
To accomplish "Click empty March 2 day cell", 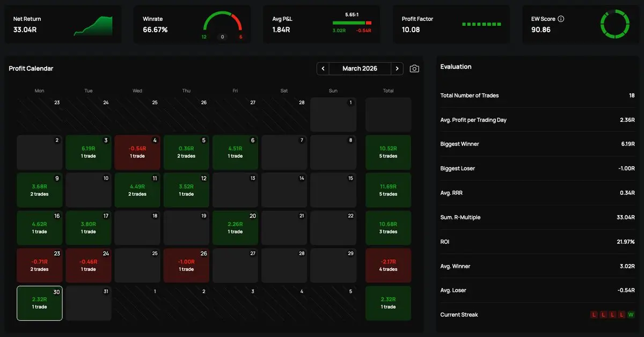I will (40, 152).
